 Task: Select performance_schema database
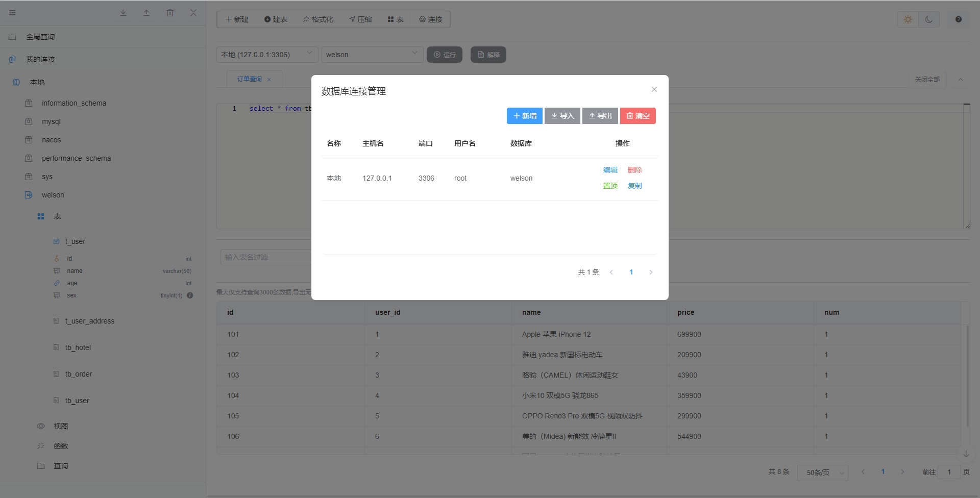(x=76, y=158)
